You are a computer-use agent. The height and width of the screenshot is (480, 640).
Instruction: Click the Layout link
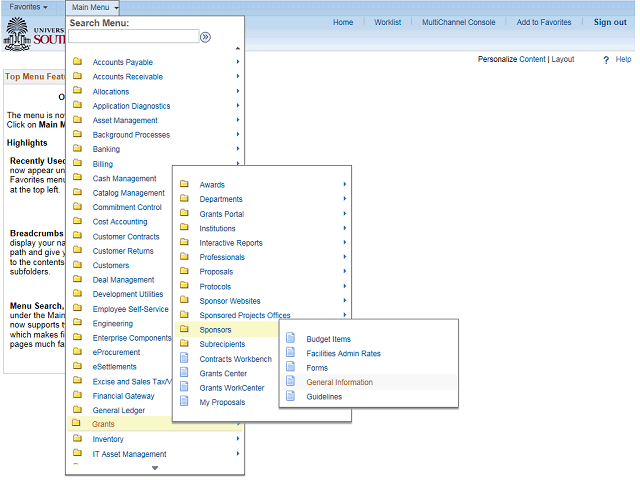coord(563,59)
